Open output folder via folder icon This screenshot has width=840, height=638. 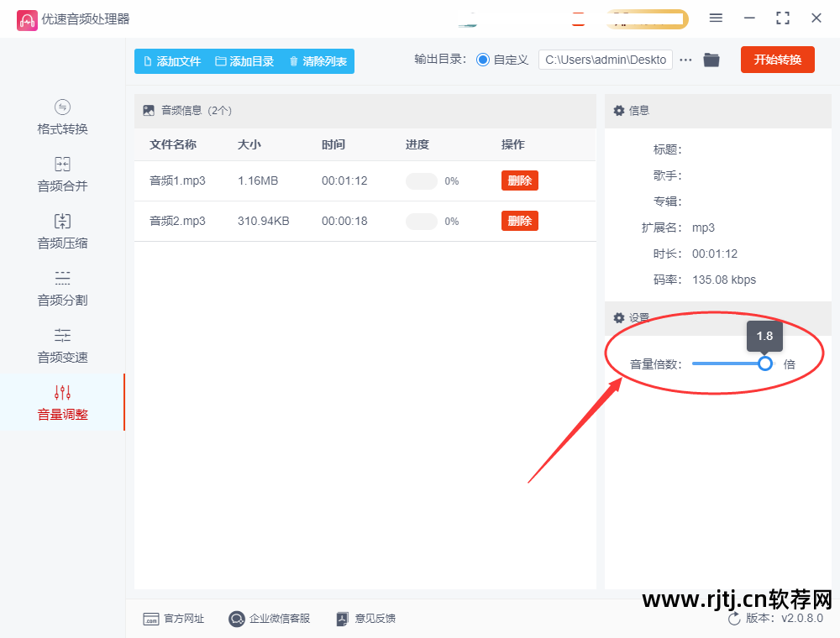click(x=711, y=60)
